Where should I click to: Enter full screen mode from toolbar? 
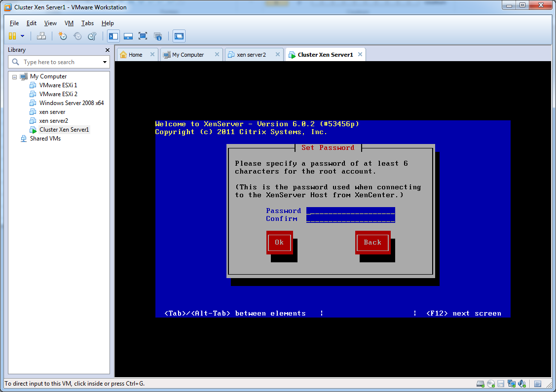(143, 36)
